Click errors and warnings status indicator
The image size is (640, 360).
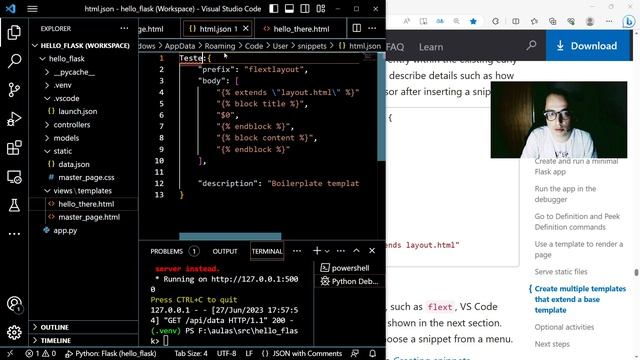click(x=40, y=353)
